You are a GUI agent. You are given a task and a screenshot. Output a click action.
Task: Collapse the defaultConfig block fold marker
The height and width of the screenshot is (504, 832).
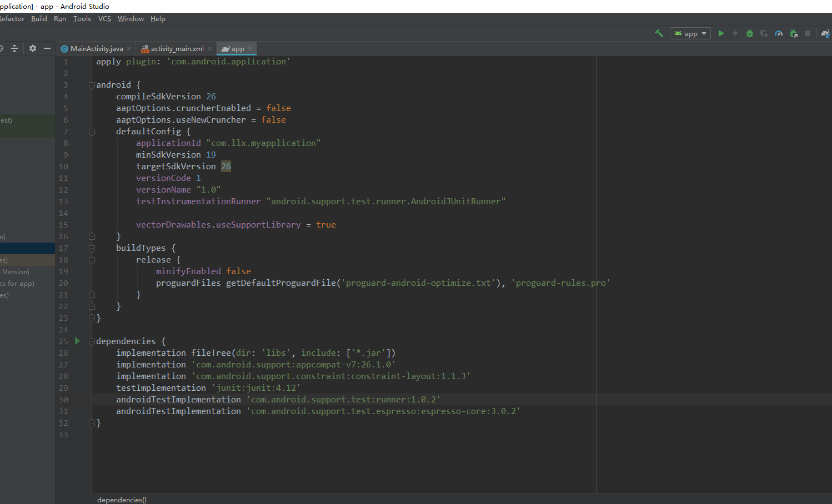pos(92,132)
